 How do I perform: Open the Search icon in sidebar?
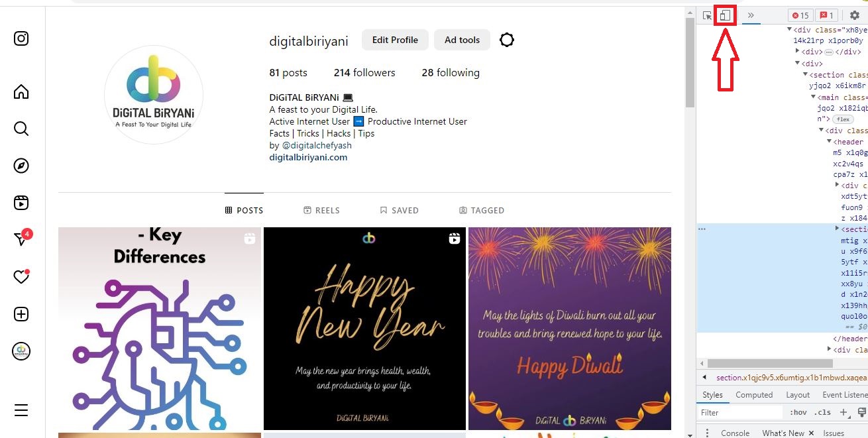click(21, 129)
